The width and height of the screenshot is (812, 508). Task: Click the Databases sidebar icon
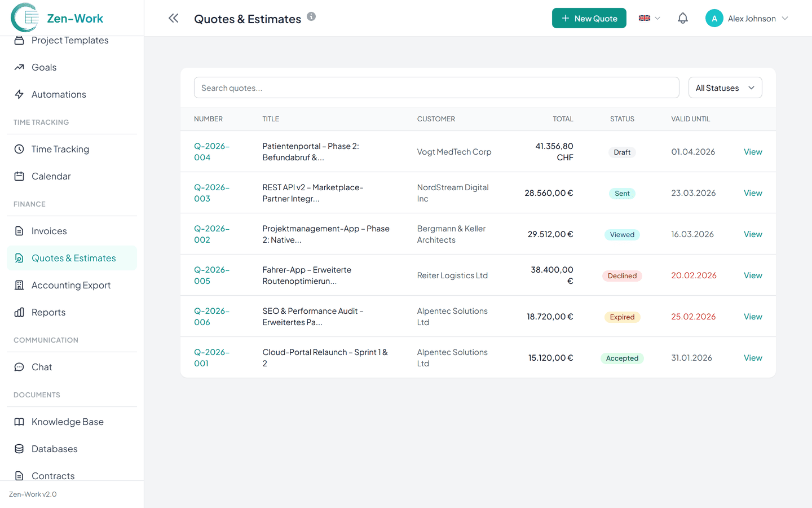20,449
